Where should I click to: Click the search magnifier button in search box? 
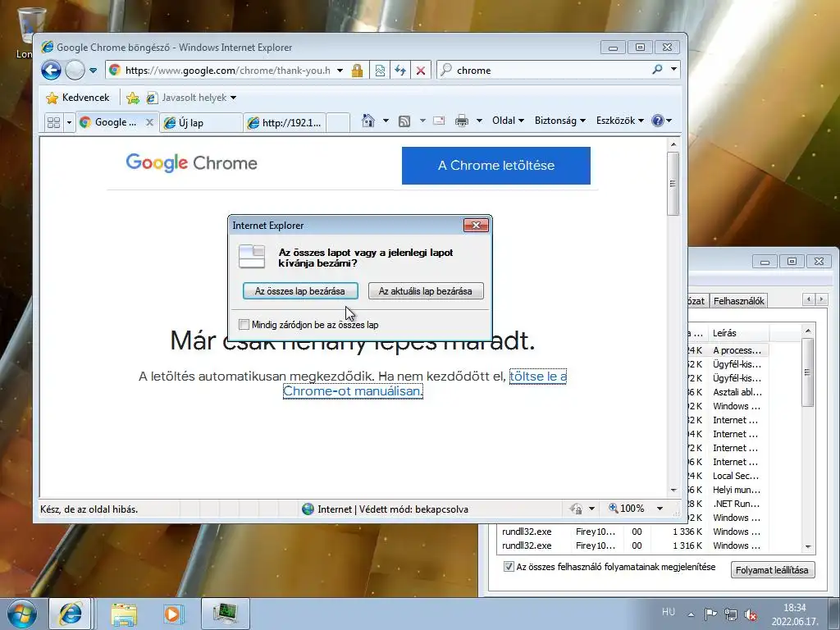point(657,70)
